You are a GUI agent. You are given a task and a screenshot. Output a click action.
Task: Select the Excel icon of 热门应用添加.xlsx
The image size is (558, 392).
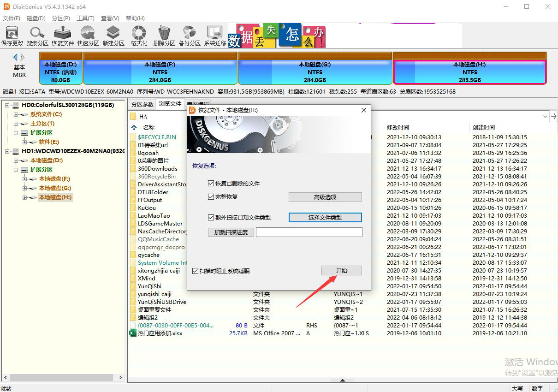[133, 333]
